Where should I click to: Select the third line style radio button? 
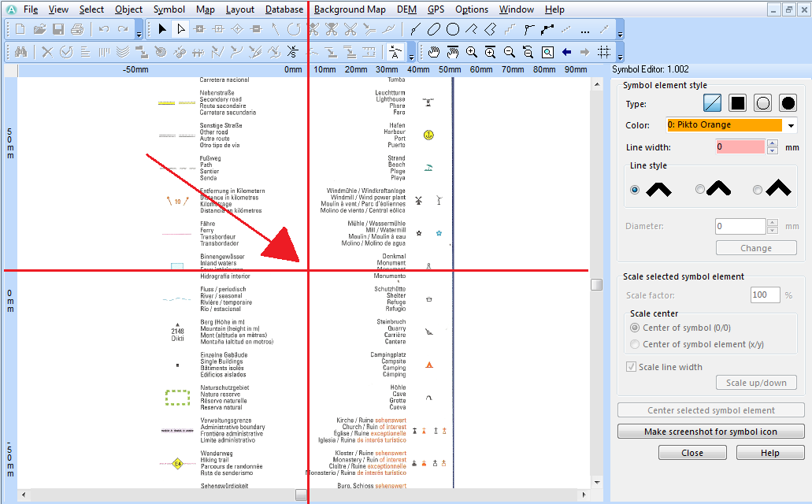758,190
